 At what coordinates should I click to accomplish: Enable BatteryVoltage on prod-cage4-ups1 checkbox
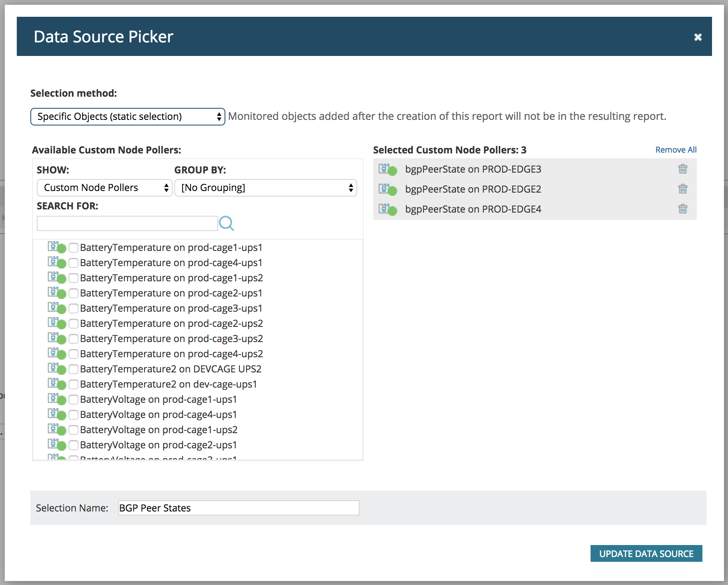click(74, 415)
